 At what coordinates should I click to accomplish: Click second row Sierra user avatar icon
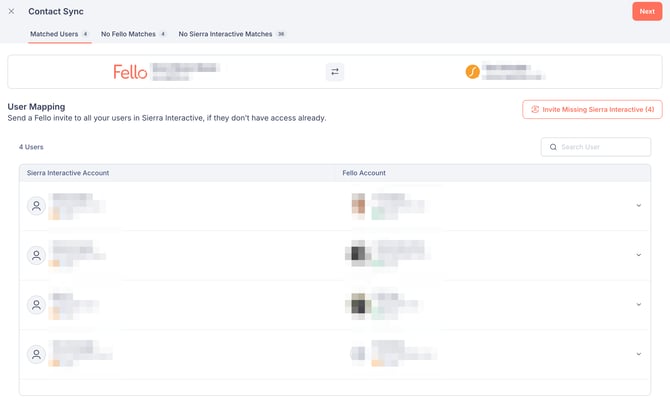[x=36, y=256]
